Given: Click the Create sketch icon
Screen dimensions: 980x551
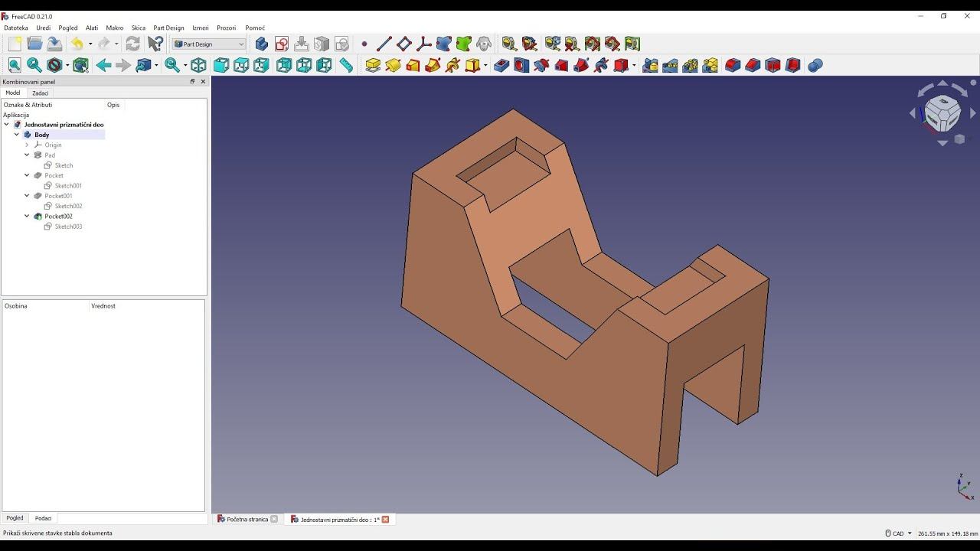Looking at the screenshot, I should click(282, 44).
